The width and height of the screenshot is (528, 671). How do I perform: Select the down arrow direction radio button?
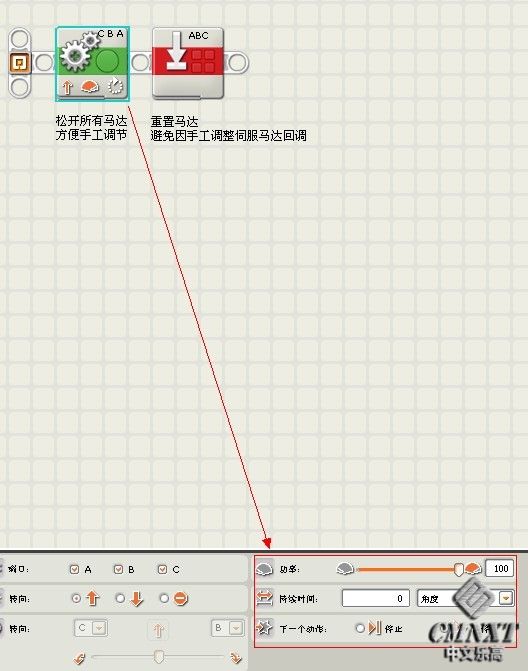click(120, 598)
